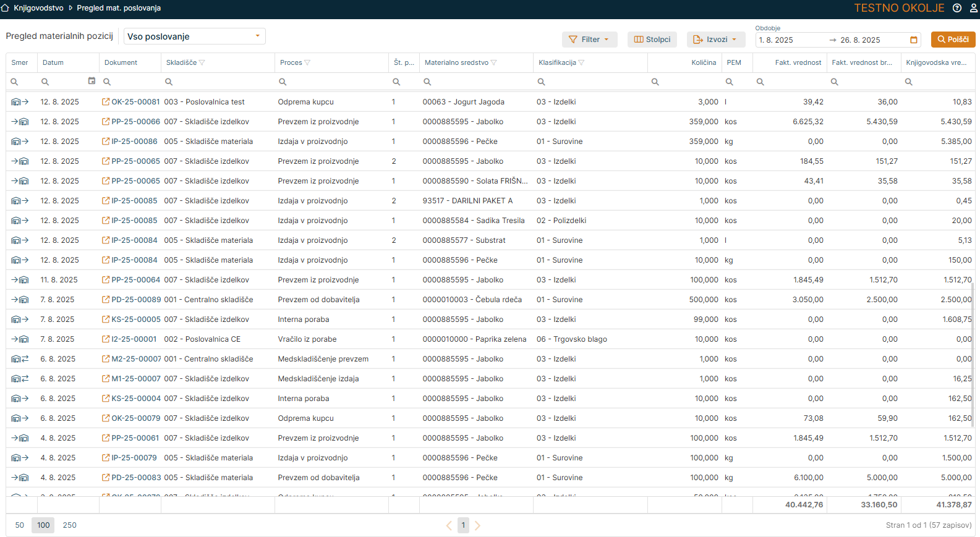Viewport: 980px width, 537px height.
Task: Select 250 rows per page
Action: point(70,525)
